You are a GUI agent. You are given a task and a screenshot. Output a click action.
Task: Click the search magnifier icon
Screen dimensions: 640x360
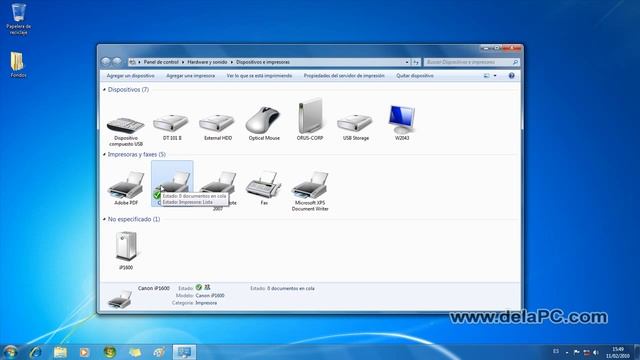click(515, 62)
